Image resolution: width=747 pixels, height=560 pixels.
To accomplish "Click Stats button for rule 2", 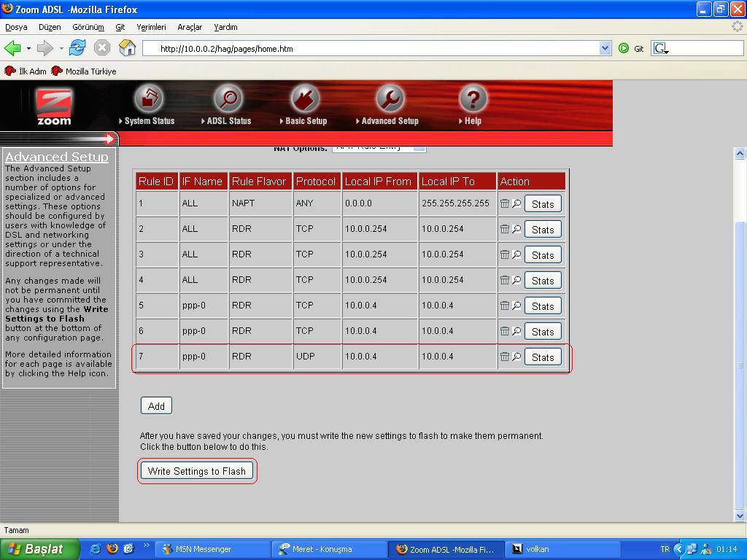I will 543,230.
